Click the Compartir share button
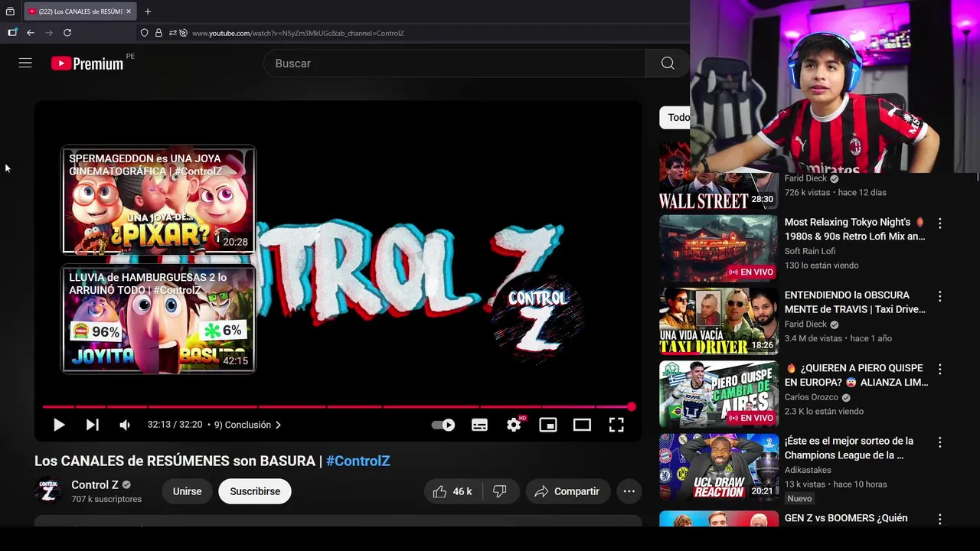The image size is (980, 551). coord(567,491)
